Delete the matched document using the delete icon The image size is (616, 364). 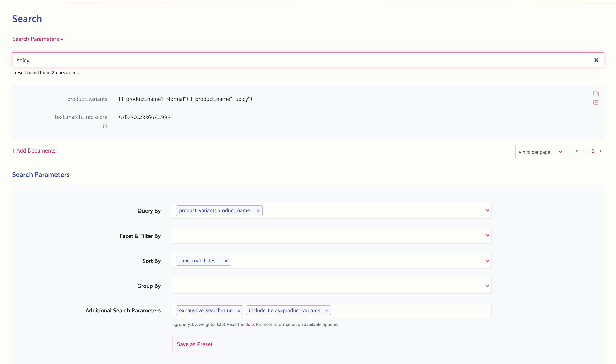pyautogui.click(x=596, y=93)
